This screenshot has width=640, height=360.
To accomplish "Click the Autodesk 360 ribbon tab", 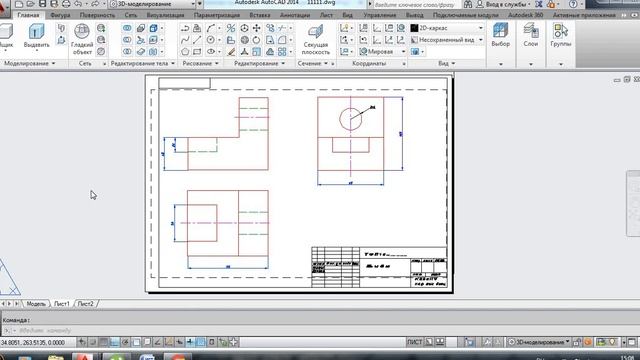I will coord(526,15).
